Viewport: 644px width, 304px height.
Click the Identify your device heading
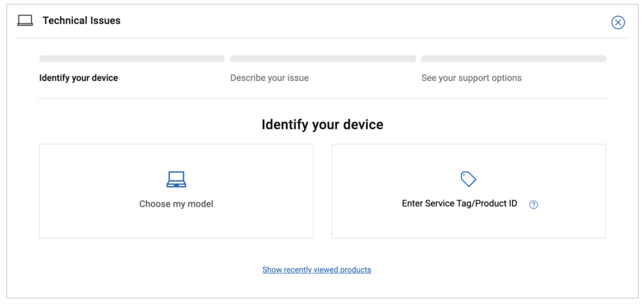(323, 125)
